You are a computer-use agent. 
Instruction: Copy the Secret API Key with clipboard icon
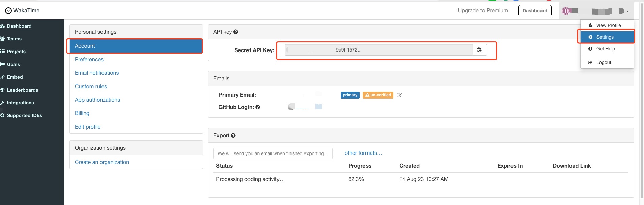tap(479, 50)
